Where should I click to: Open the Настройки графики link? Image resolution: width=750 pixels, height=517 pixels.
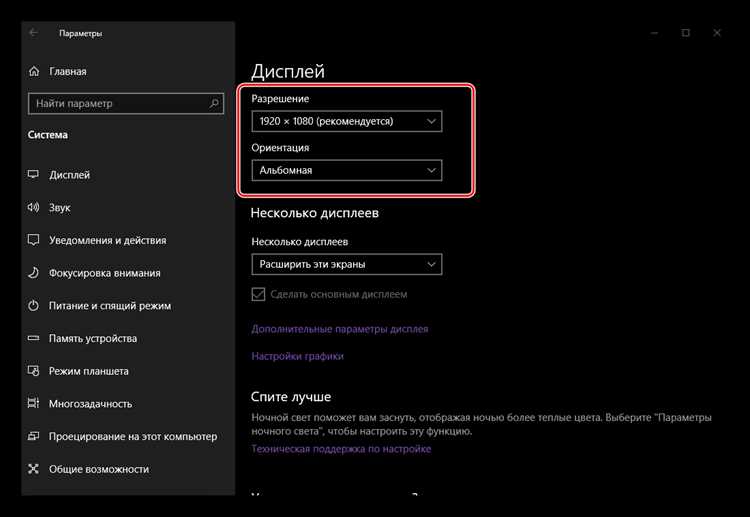coord(298,356)
